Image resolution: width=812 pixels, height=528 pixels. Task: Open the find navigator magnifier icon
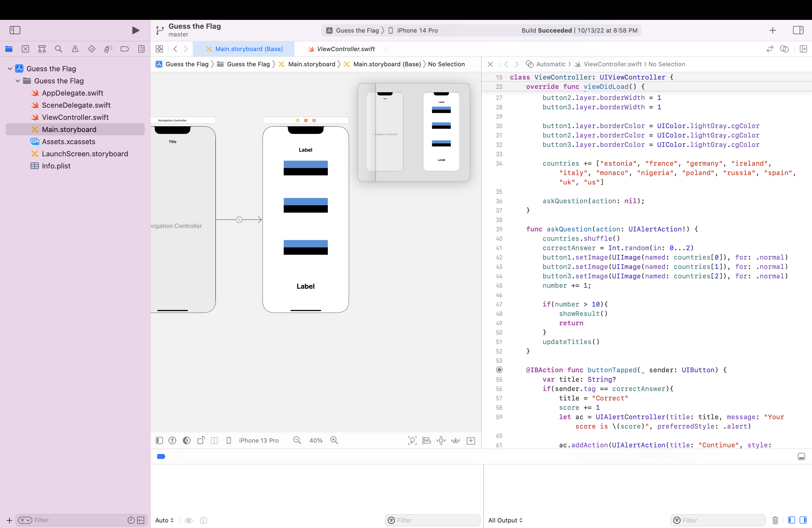click(58, 49)
